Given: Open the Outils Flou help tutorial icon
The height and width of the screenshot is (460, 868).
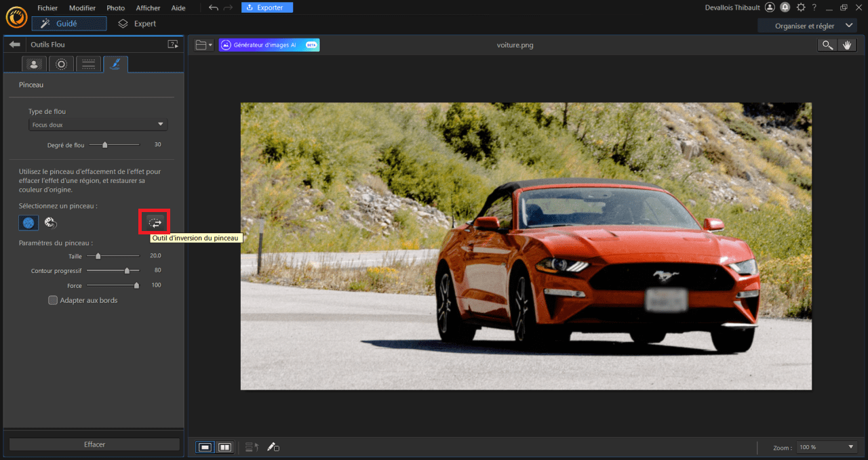Looking at the screenshot, I should (173, 45).
